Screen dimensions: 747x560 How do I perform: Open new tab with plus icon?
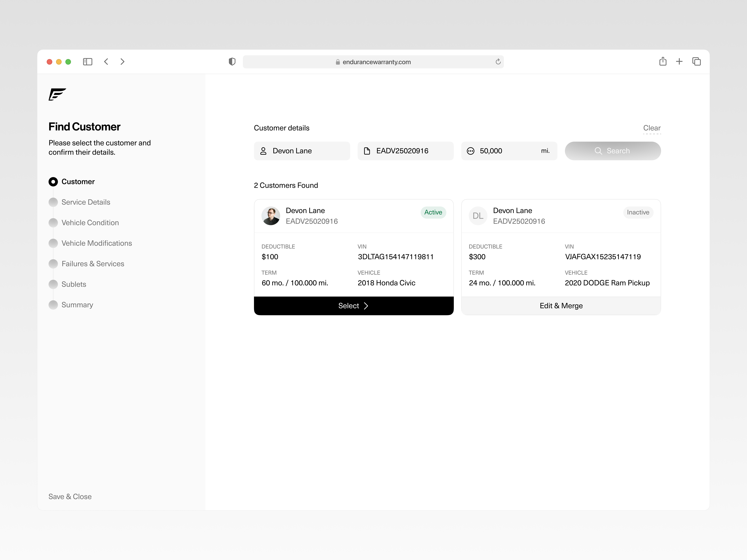pyautogui.click(x=679, y=61)
